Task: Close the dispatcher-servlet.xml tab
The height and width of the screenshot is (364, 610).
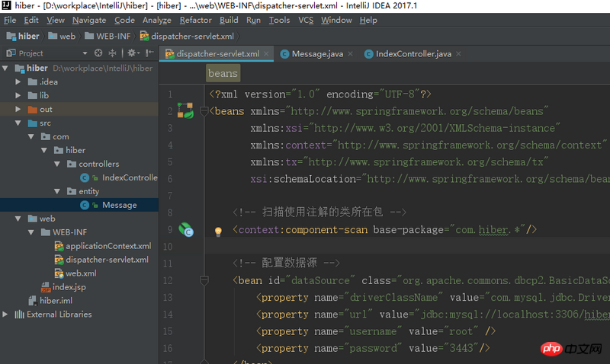Action: pos(266,54)
